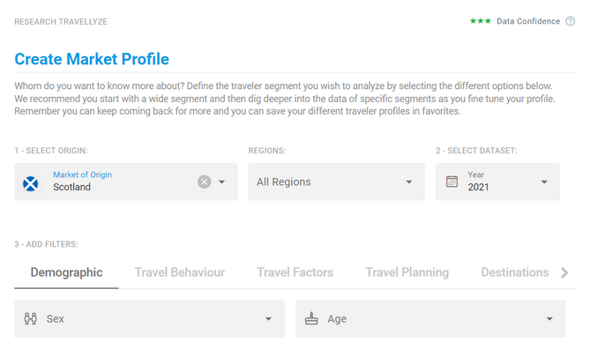590x364 pixels.
Task: Open the Travel Planning tab
Action: coord(407,272)
